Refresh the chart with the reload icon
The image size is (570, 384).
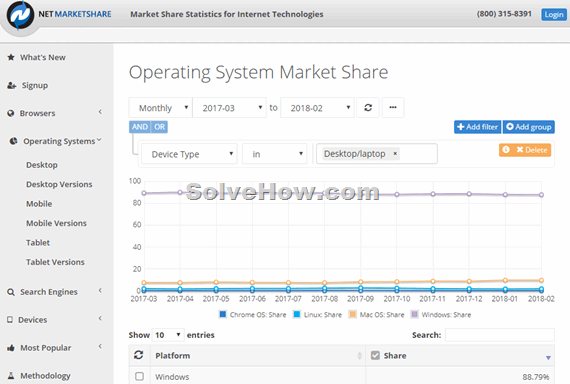click(x=368, y=108)
